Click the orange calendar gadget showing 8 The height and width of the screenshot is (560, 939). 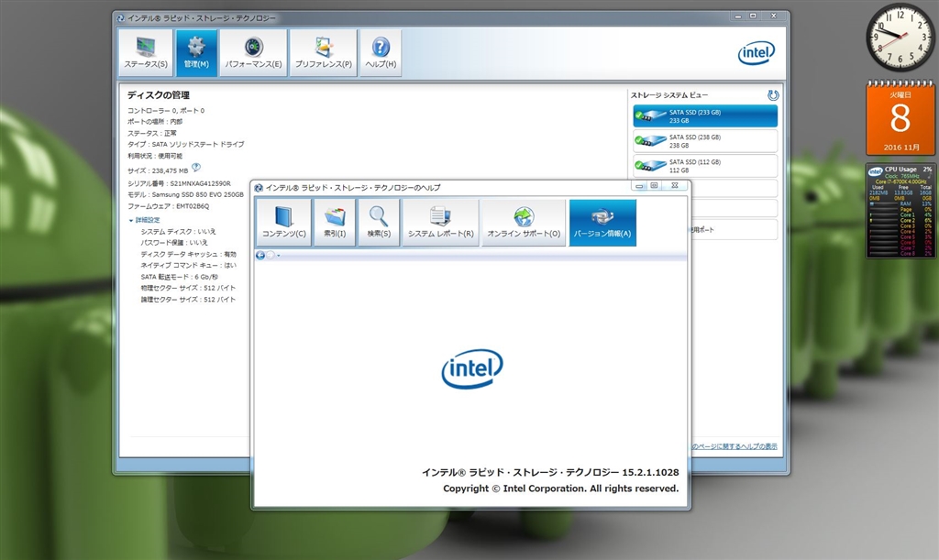click(x=900, y=118)
